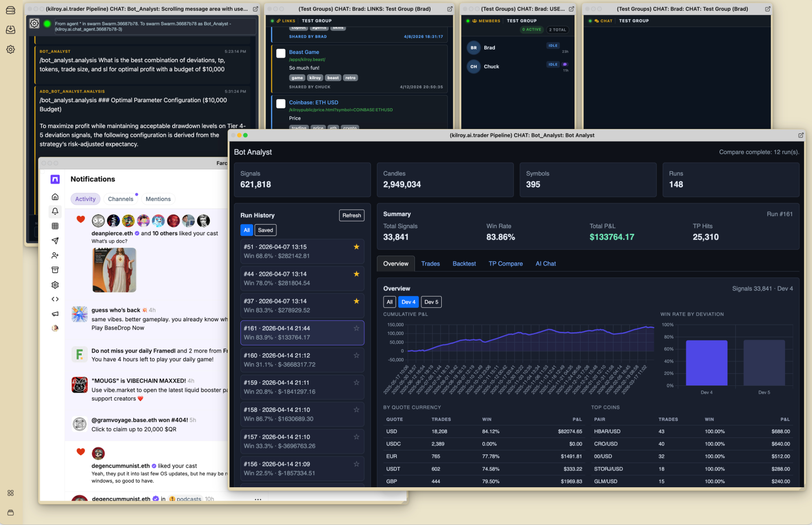Click the Farcaster home icon in the sidebar
This screenshot has width=812, height=525.
click(55, 197)
